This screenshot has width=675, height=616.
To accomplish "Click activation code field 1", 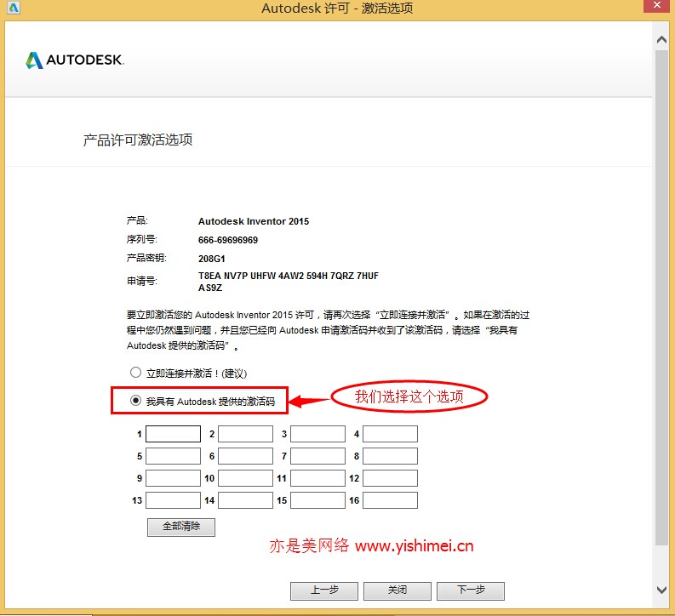I will coord(173,434).
